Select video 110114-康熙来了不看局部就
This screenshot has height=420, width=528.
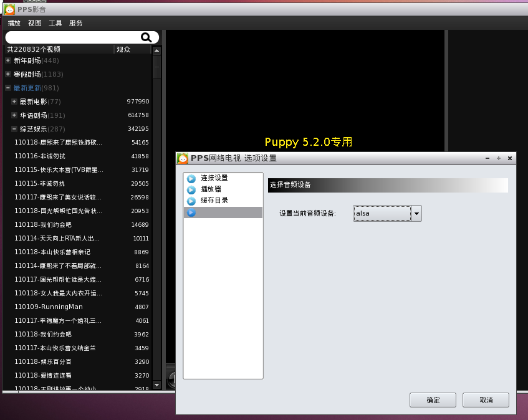pos(58,266)
